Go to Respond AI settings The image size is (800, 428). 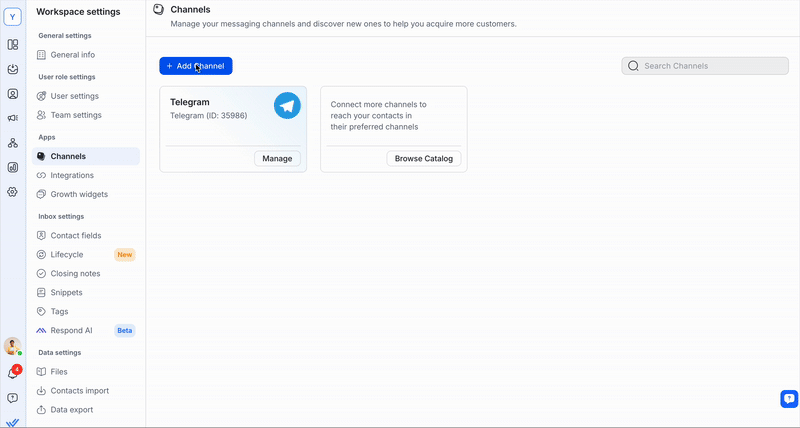71,330
